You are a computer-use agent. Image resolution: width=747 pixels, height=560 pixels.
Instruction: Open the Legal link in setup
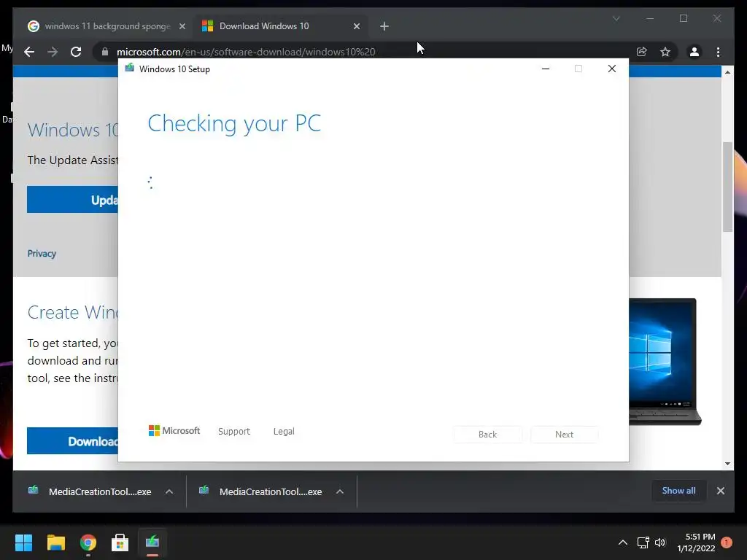[284, 431]
